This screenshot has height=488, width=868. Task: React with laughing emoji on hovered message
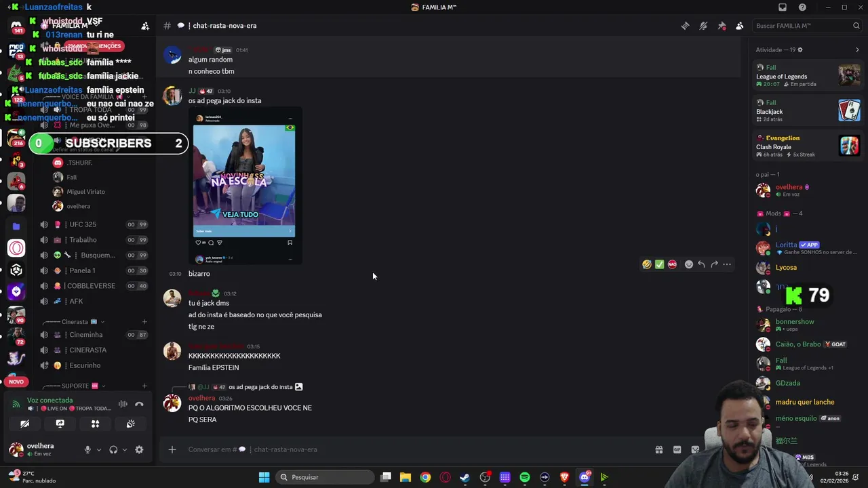point(647,264)
